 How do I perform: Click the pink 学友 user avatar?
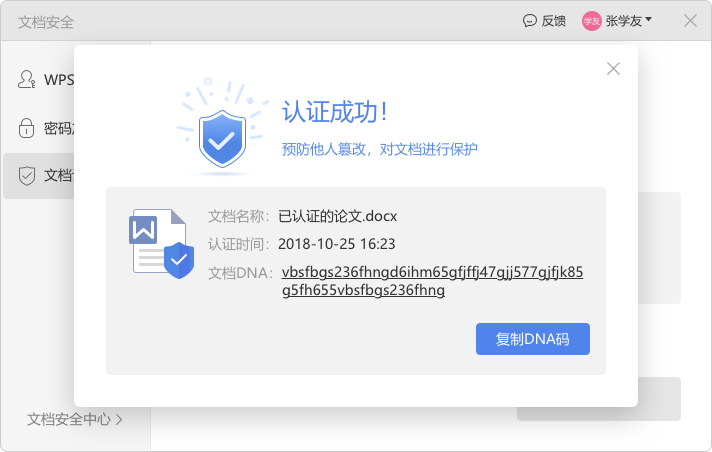coord(592,21)
